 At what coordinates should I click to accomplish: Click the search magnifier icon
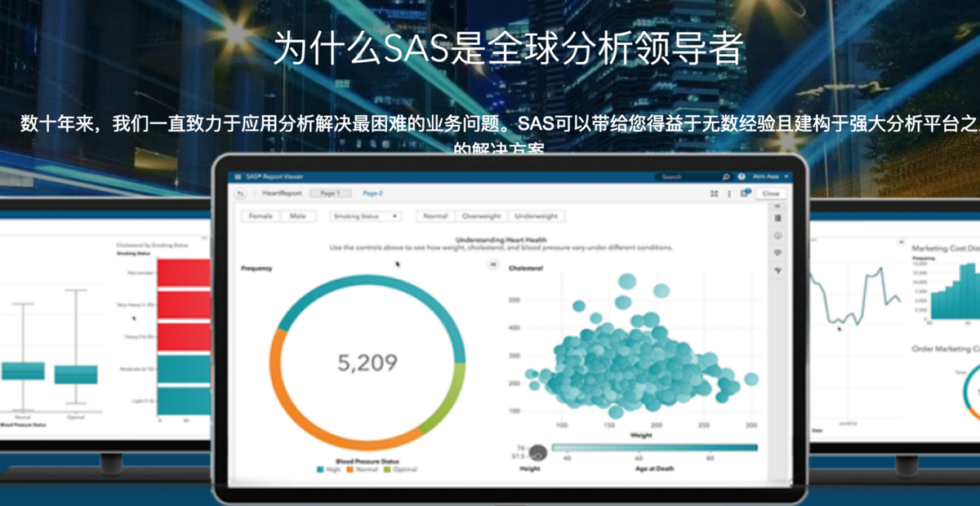pyautogui.click(x=726, y=176)
